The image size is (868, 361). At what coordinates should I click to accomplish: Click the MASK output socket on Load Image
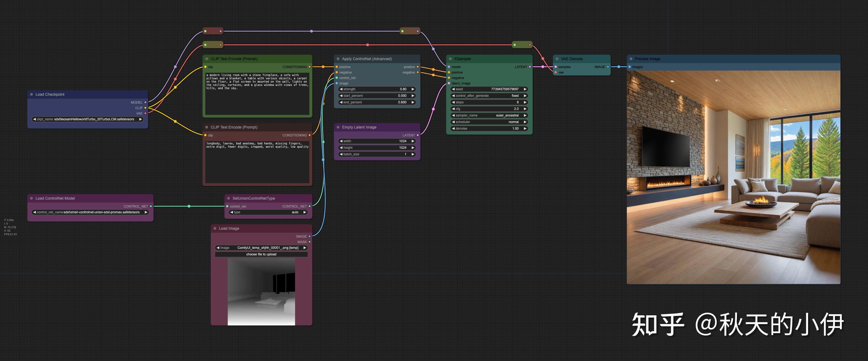(309, 242)
